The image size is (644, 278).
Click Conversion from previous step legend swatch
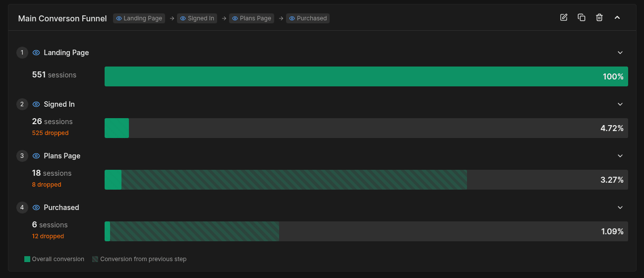pos(95,259)
